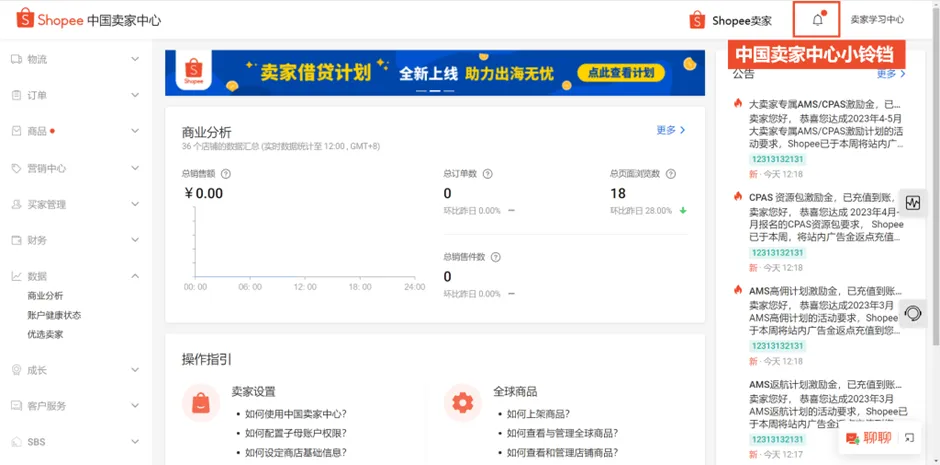Open the headset customer support widget
940x465 pixels.
[x=913, y=313]
